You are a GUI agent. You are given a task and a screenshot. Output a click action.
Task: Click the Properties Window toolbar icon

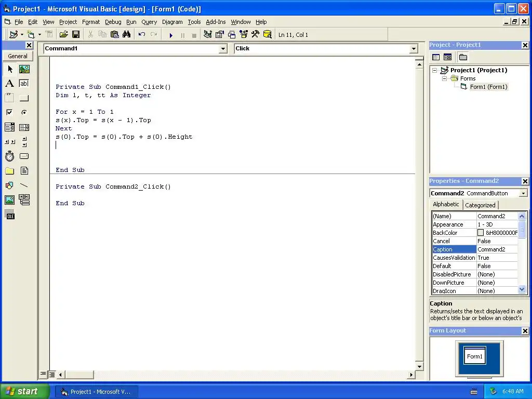pos(220,35)
